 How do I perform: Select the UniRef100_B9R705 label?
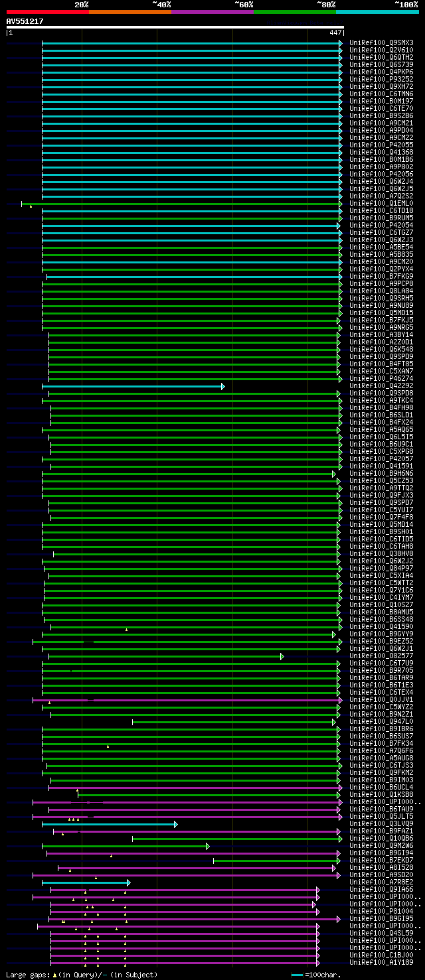coord(381,670)
